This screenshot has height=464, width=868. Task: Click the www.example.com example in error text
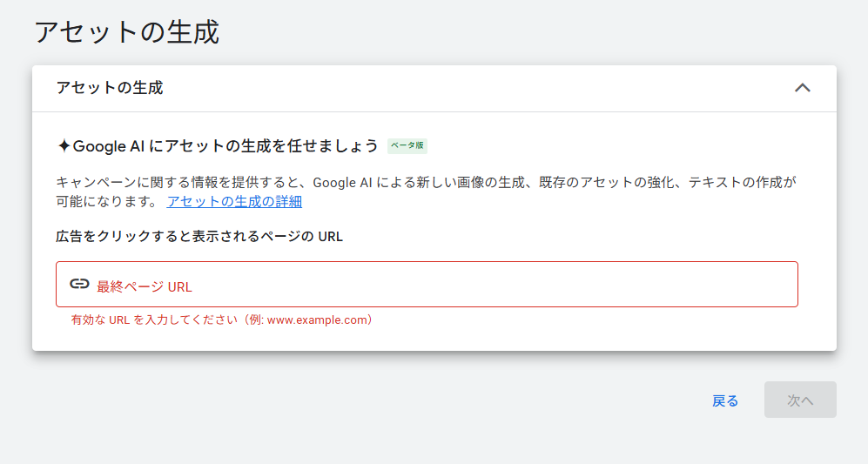point(318,319)
